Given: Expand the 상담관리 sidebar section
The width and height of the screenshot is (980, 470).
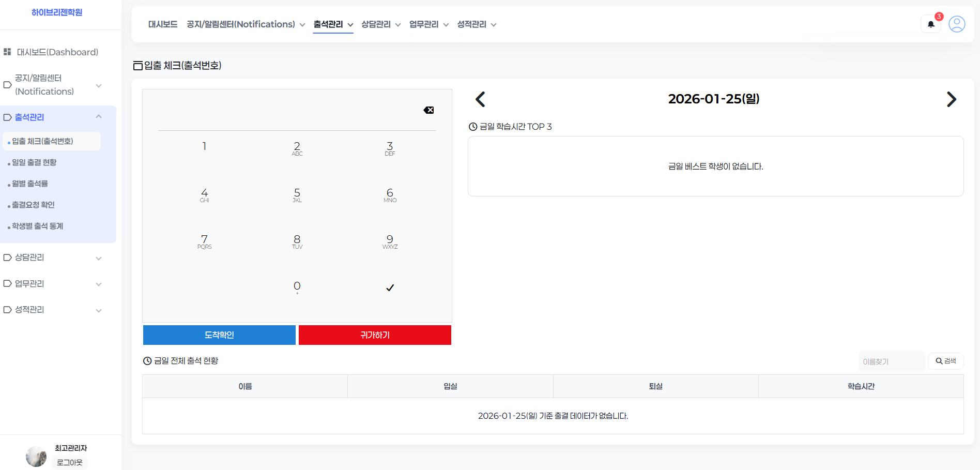Looking at the screenshot, I should pyautogui.click(x=99, y=258).
